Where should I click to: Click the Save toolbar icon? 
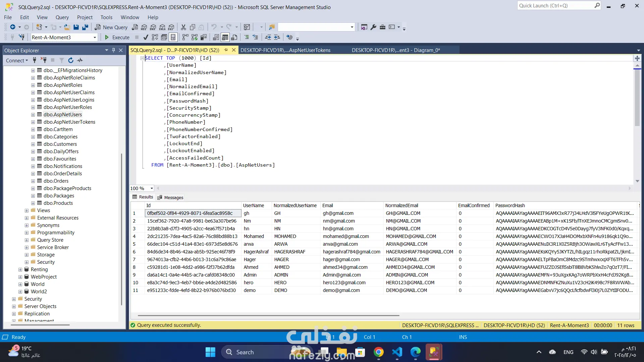76,27
